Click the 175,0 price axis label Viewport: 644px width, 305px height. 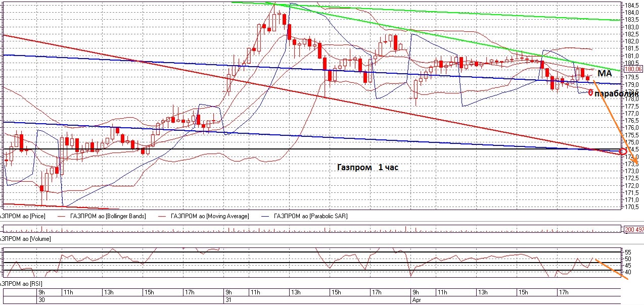631,142
